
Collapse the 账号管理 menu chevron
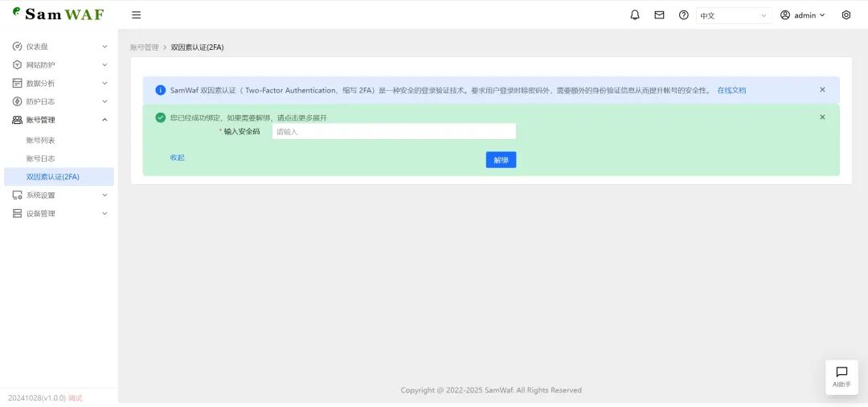[104, 120]
